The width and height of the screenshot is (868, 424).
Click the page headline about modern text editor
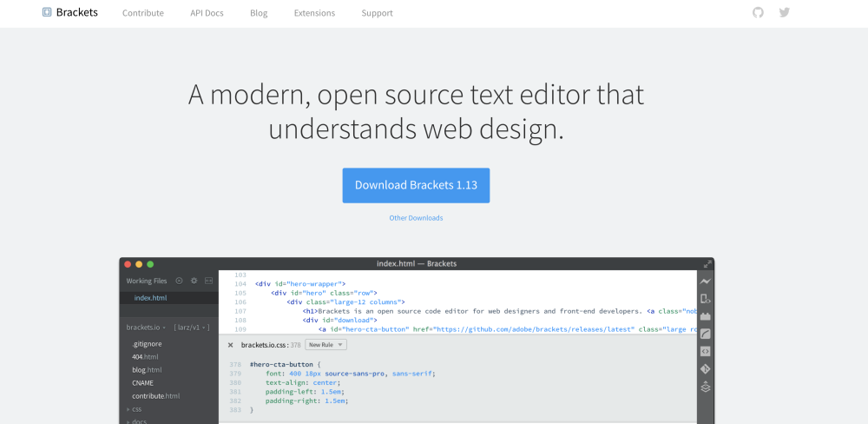pos(416,112)
